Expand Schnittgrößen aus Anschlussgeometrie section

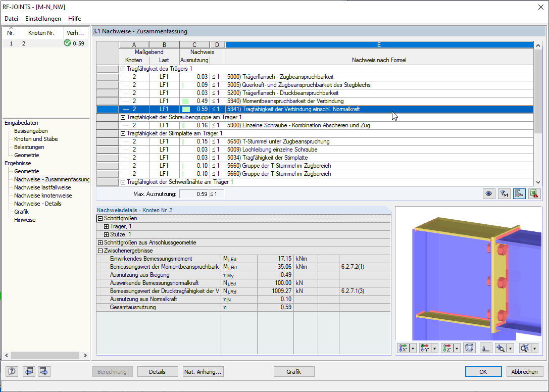(100, 243)
